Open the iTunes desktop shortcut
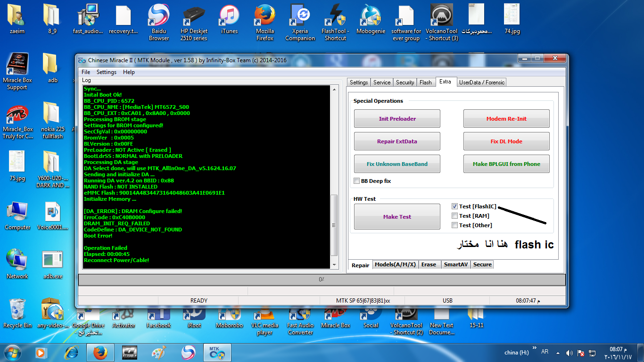Viewport: 644px width, 362px height. pos(230,19)
